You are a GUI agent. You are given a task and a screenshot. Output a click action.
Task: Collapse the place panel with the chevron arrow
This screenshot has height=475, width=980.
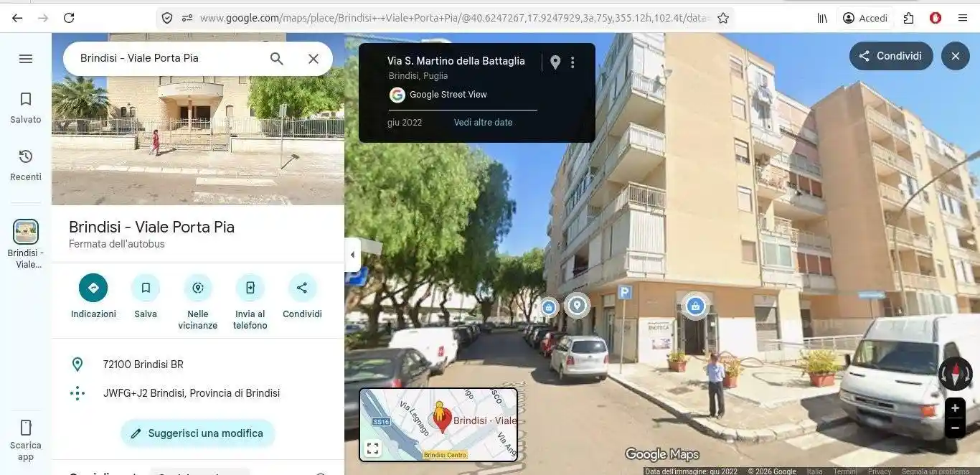point(352,254)
